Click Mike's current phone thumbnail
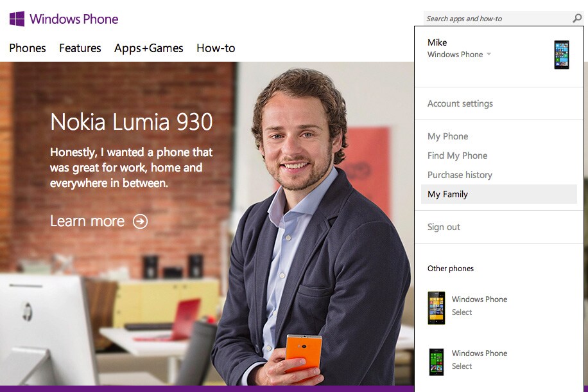Viewport: 588px width, 392px height. point(562,55)
